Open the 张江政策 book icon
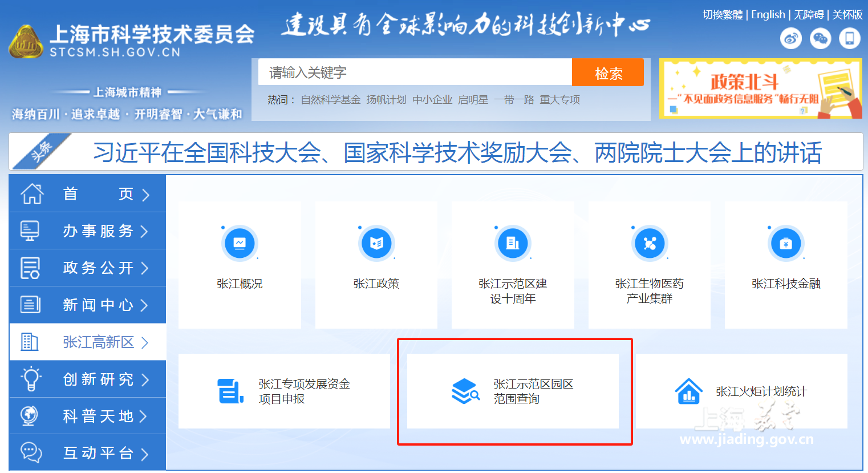Screen dimensions: 868x473 (376, 244)
